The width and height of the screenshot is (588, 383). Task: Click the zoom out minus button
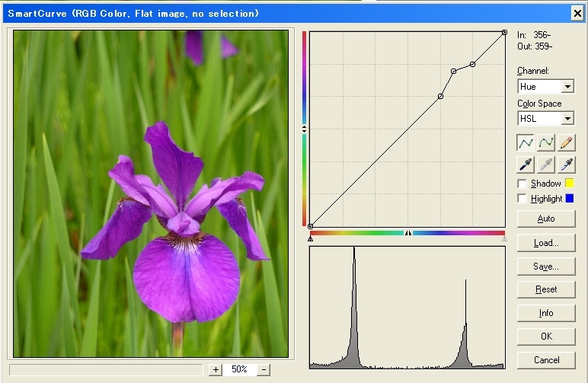pyautogui.click(x=264, y=369)
